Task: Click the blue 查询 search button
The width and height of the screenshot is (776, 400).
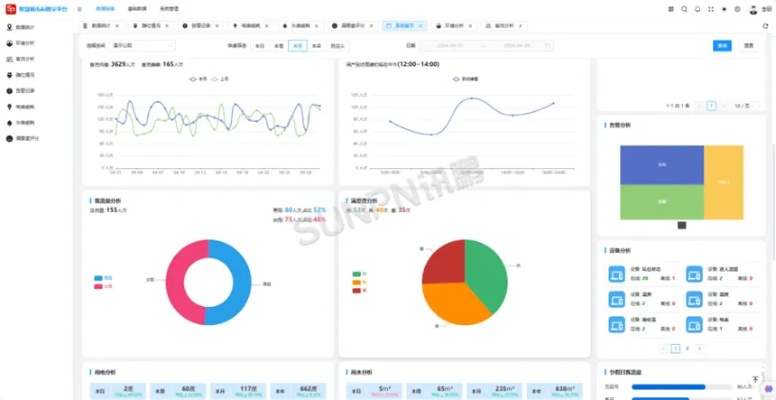Action: tap(721, 45)
